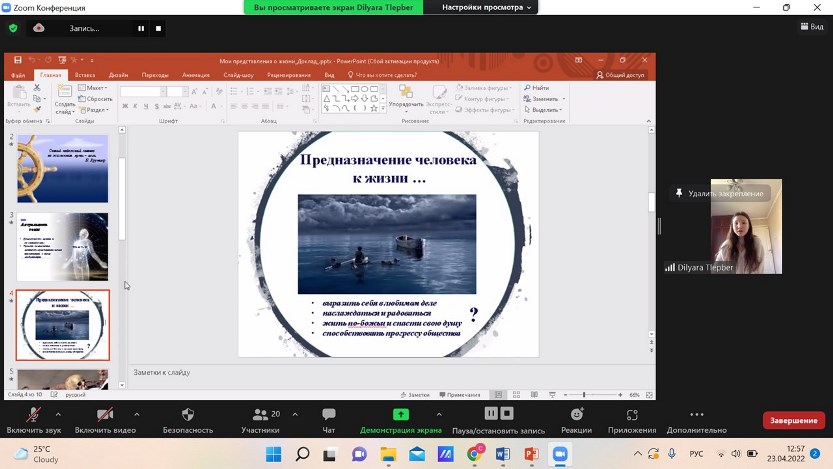Click the red Завершение end button
Viewport: 833px width, 469px height.
pyautogui.click(x=794, y=420)
